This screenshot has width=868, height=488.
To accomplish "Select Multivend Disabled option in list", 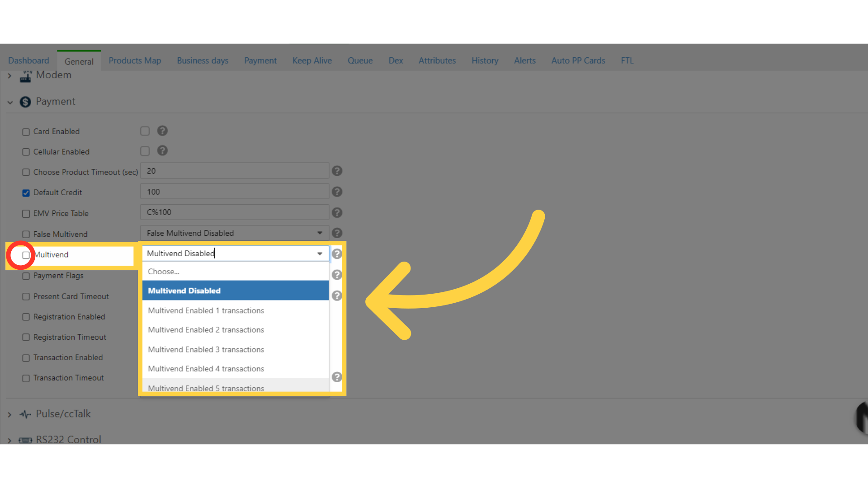I will (x=236, y=291).
